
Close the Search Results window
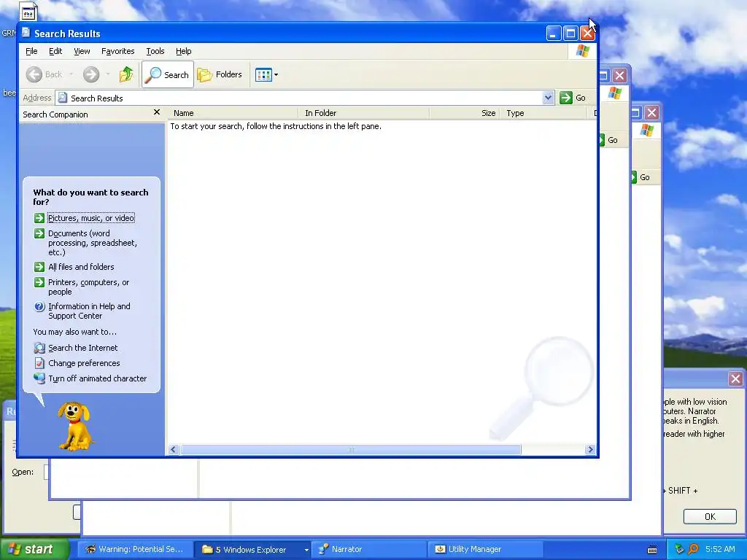(587, 34)
